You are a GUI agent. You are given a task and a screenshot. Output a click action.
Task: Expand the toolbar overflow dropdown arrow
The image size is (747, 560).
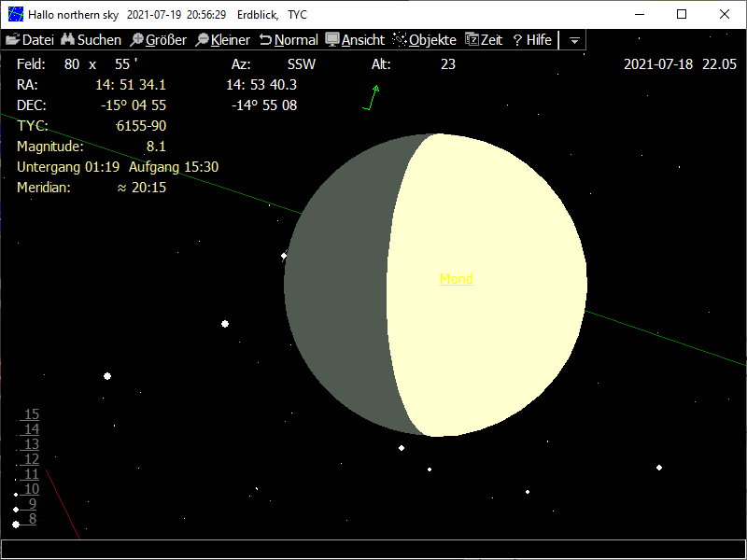(575, 40)
